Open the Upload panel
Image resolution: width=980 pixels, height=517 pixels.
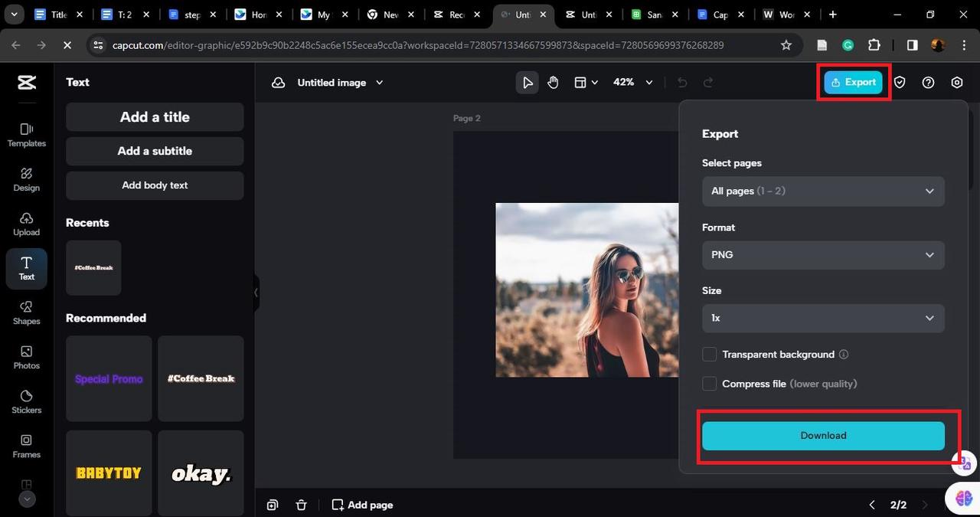27,224
